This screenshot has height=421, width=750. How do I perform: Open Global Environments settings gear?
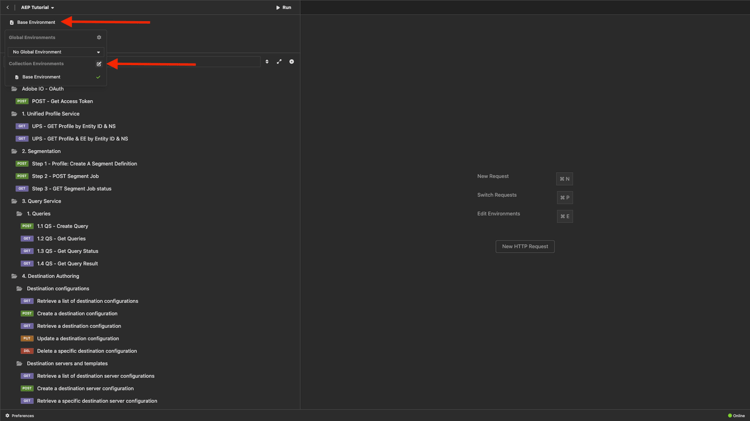99,37
